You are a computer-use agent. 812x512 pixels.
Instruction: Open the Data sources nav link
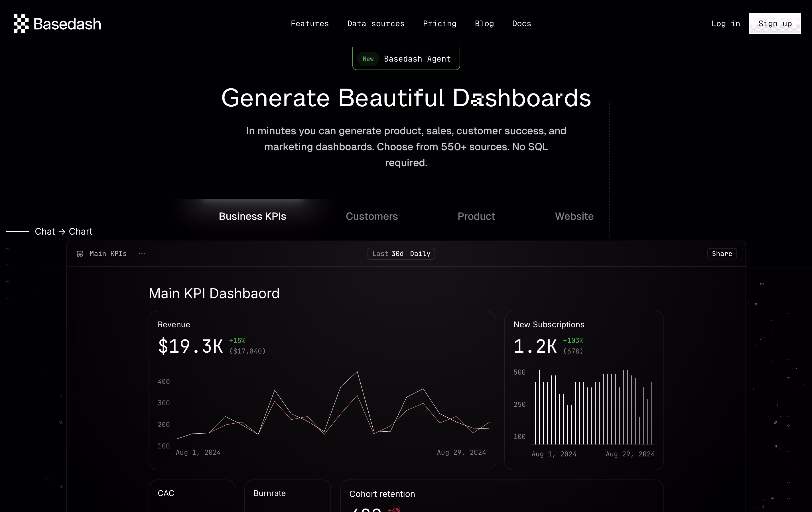pyautogui.click(x=376, y=24)
